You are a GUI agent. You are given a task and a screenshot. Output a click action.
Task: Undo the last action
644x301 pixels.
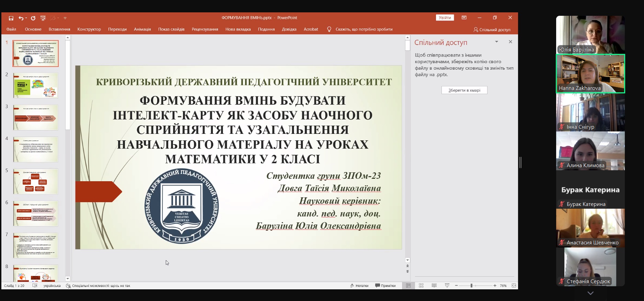point(21,18)
